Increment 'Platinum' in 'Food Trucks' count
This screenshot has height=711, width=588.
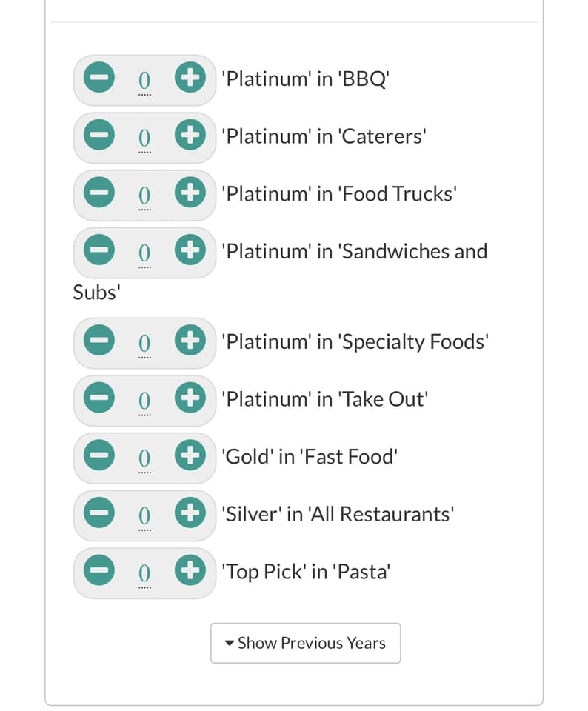[190, 193]
